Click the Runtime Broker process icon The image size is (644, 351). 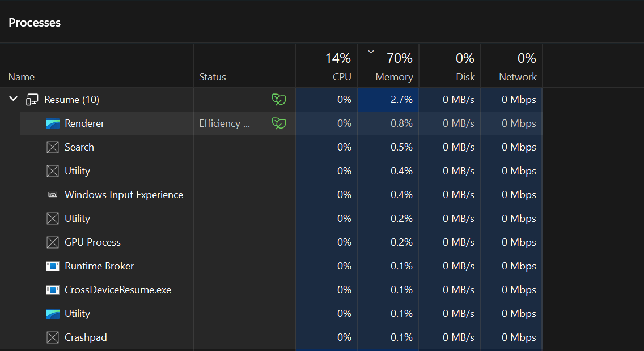click(x=52, y=266)
